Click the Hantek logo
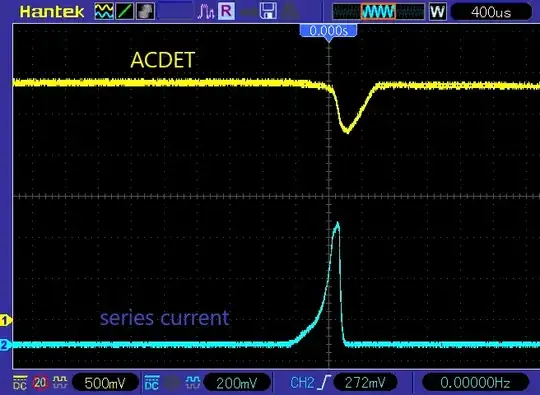Screen dimensions: 540x395 pos(52,12)
